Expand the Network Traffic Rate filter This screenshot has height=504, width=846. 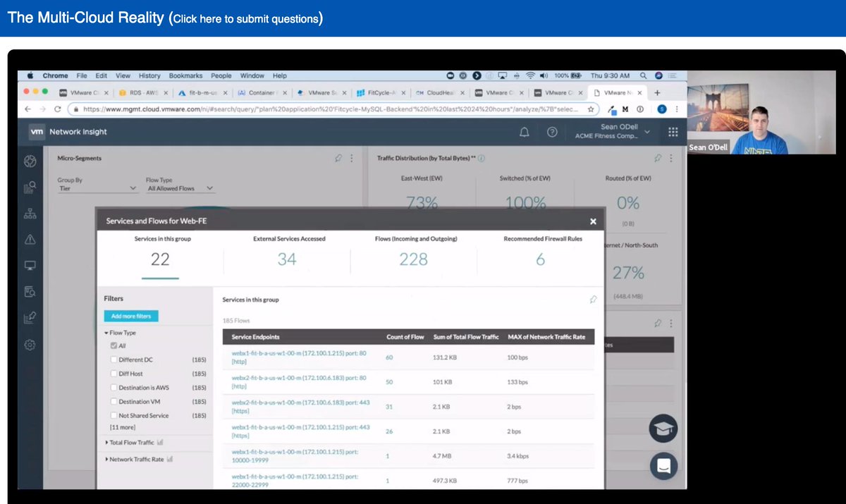click(135, 459)
